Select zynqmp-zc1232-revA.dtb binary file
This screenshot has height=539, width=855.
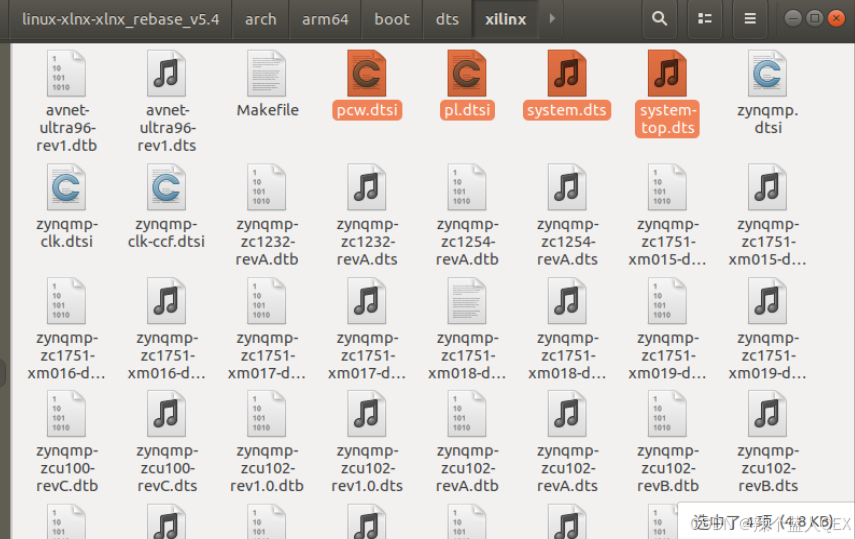coord(267,215)
